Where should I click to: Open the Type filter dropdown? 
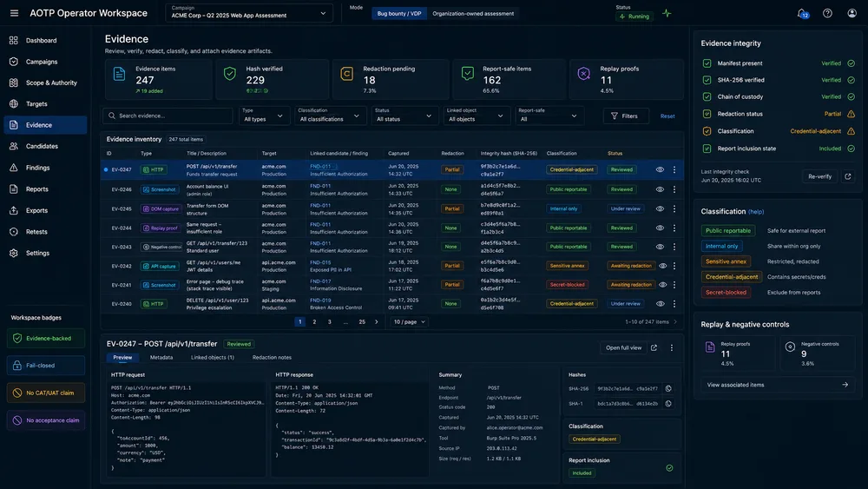point(264,116)
